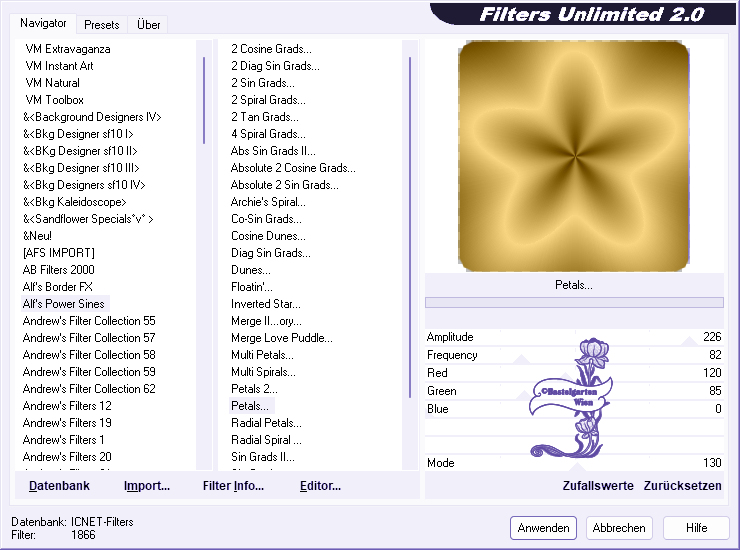Choose Multi Petals filter

[x=262, y=355]
